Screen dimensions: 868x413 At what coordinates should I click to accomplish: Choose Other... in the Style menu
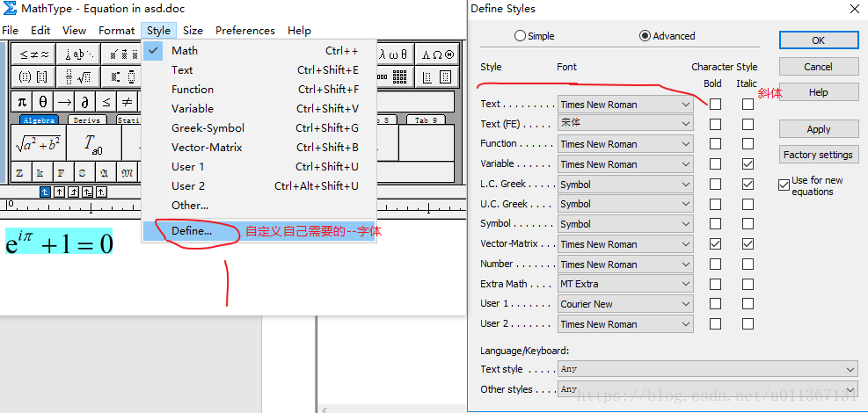(259, 205)
